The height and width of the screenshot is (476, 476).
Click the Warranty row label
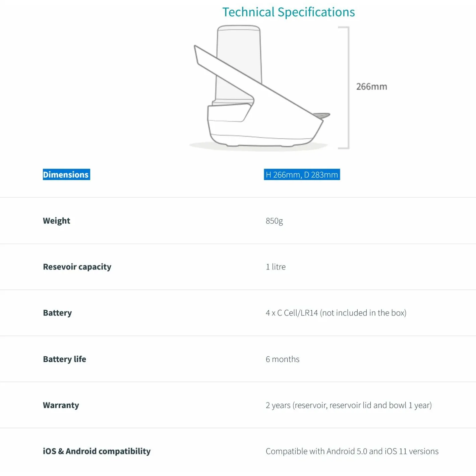[x=61, y=405]
